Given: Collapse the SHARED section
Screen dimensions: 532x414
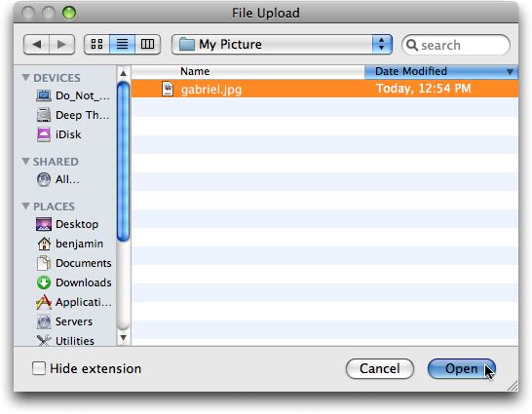Looking at the screenshot, I should click(x=25, y=162).
